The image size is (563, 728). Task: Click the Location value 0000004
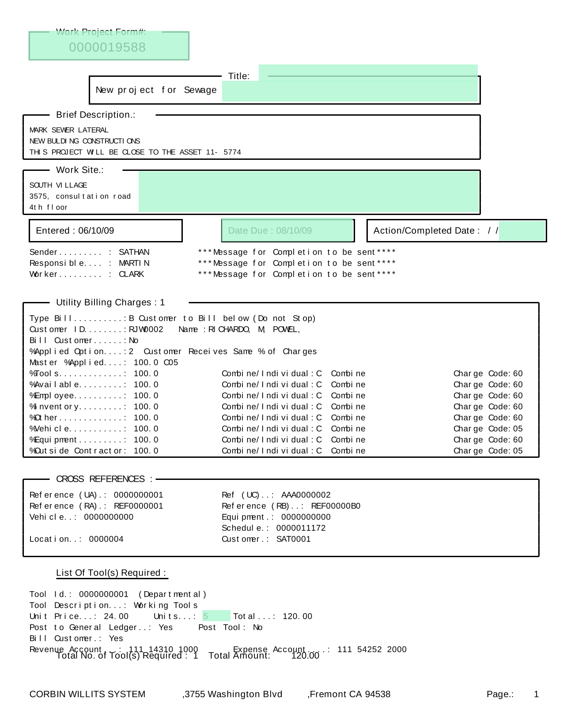106,539
